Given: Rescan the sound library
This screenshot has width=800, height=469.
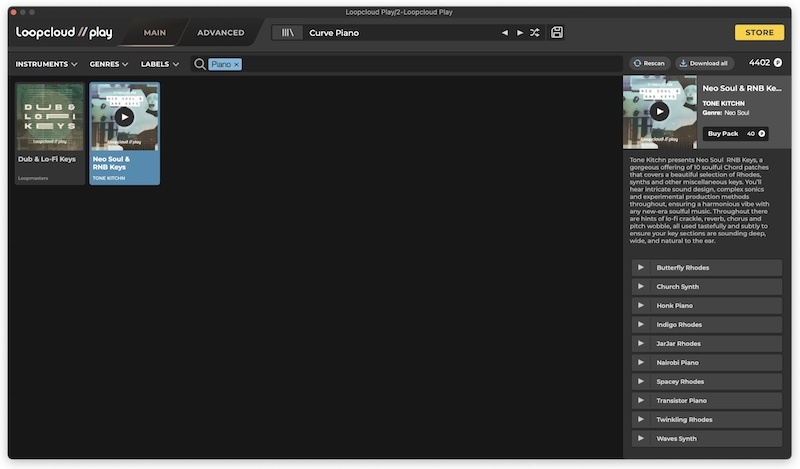Looking at the screenshot, I should [648, 63].
